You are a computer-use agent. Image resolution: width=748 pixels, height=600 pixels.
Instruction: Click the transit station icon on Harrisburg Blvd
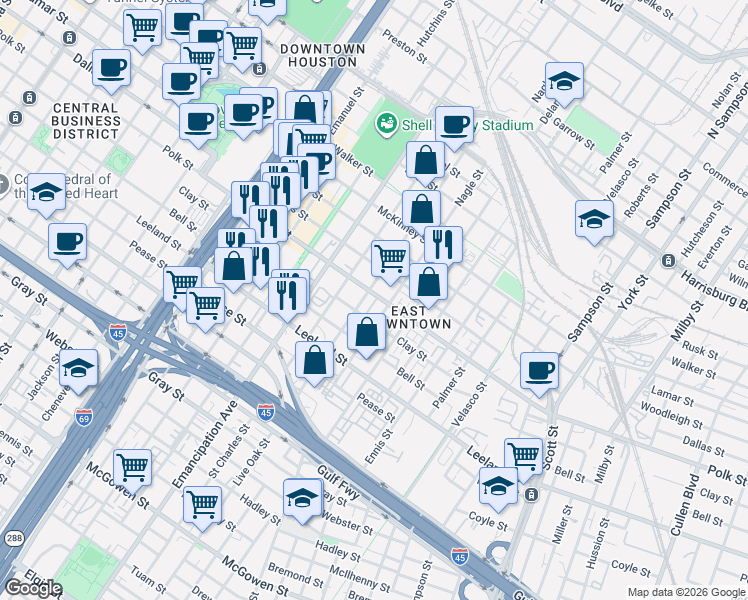click(x=668, y=261)
